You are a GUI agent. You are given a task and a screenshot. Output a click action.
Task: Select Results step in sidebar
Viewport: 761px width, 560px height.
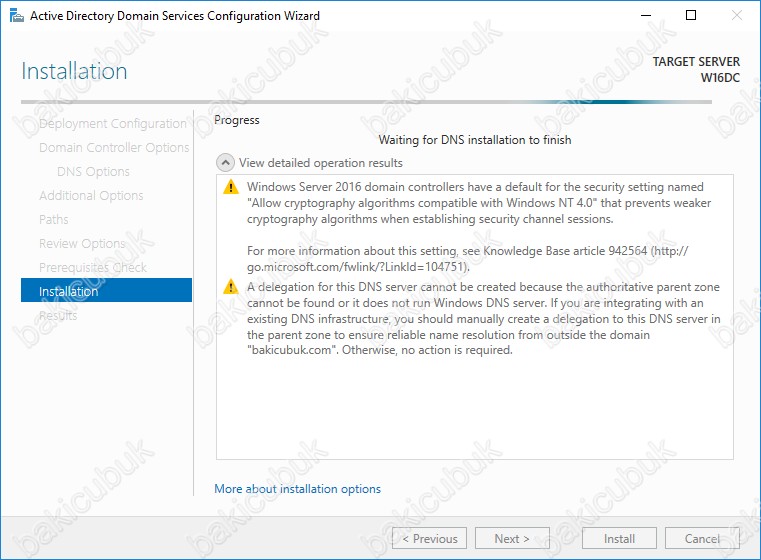pyautogui.click(x=58, y=316)
